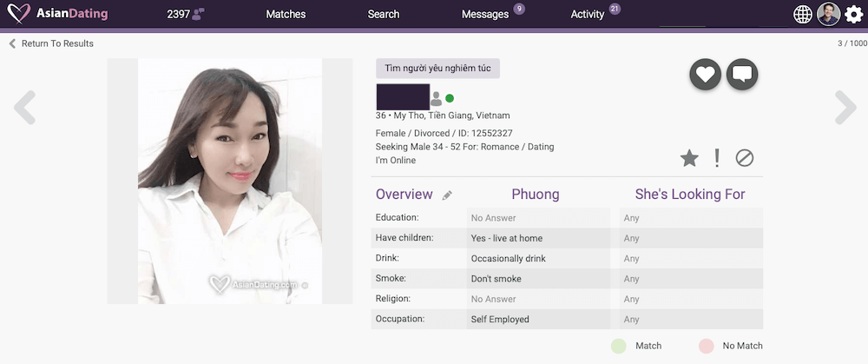Screen dimensions: 868x364
Task: Open the Search menu item
Action: click(384, 15)
